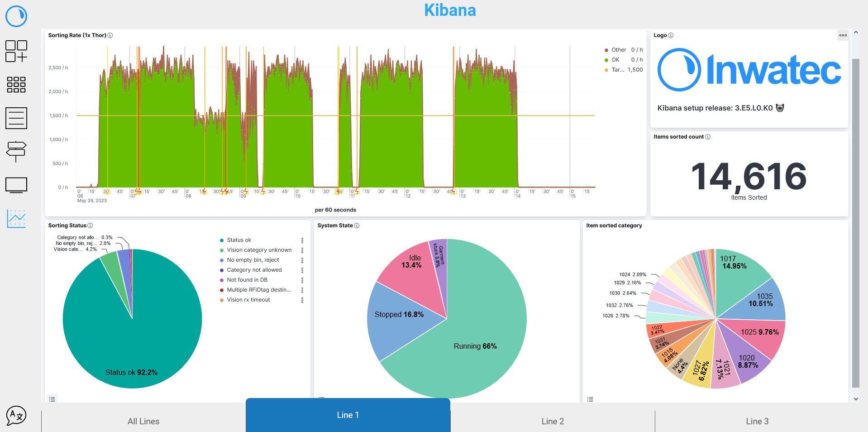Open options for Category not allowed entry
The height and width of the screenshot is (432, 868).
coord(302,270)
